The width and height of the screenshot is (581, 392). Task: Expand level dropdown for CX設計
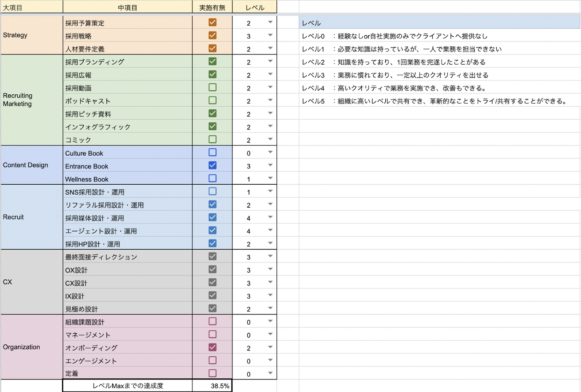(x=270, y=282)
